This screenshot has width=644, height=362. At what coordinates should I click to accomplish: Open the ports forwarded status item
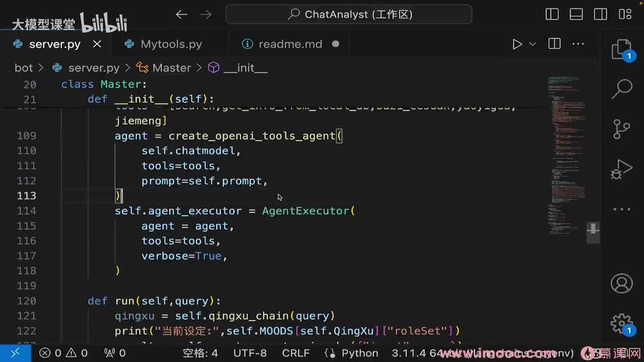click(x=115, y=353)
